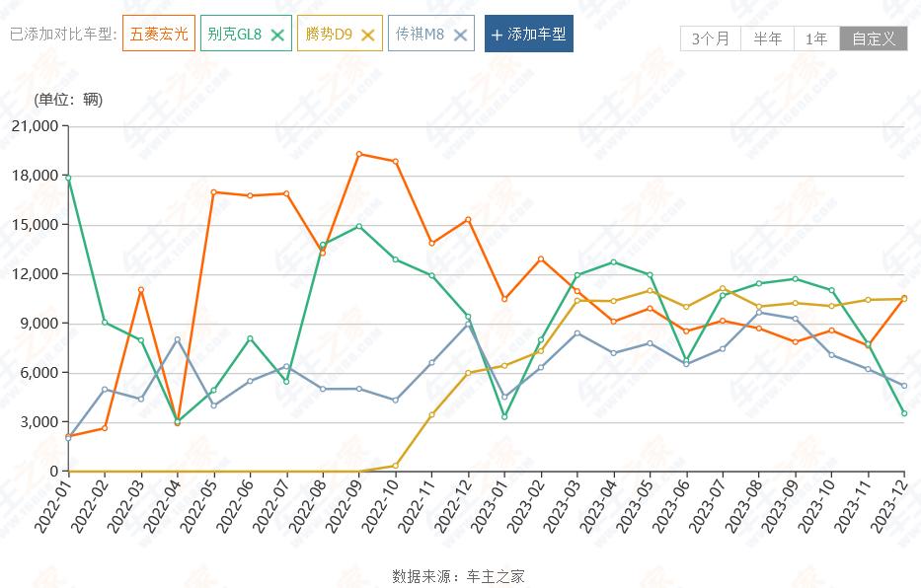Remove 别克GL8 using its X icon
This screenshot has width=921, height=588.
pos(277,35)
